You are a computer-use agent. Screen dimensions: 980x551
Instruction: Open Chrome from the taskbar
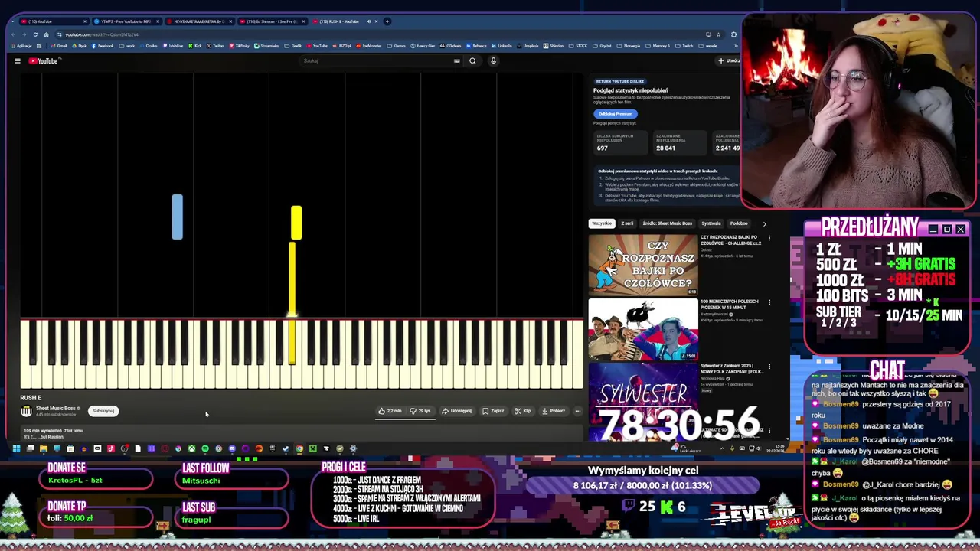coord(299,448)
